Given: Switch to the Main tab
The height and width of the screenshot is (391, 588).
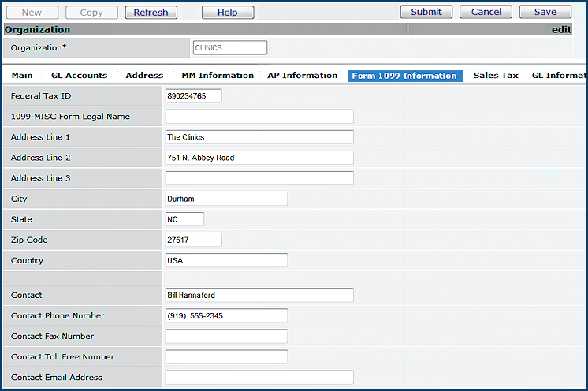Looking at the screenshot, I should tap(22, 76).
